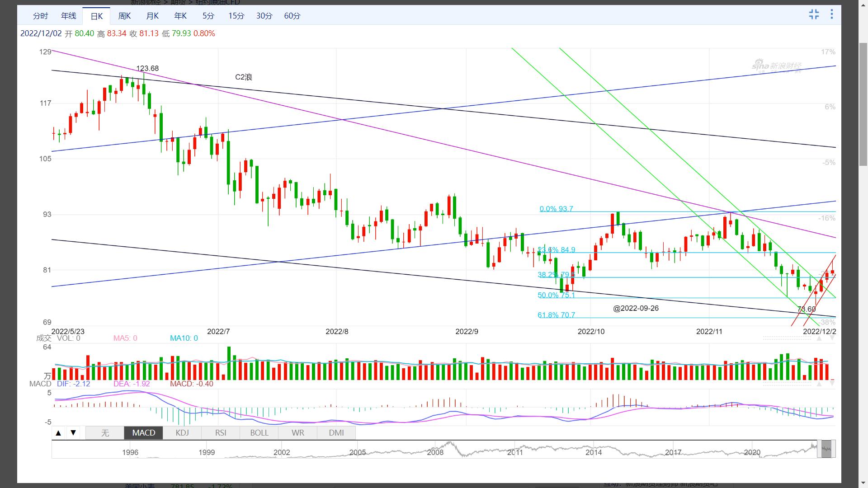Select the WR indicator button
Viewport: 868px width, 488px height.
pos(298,433)
